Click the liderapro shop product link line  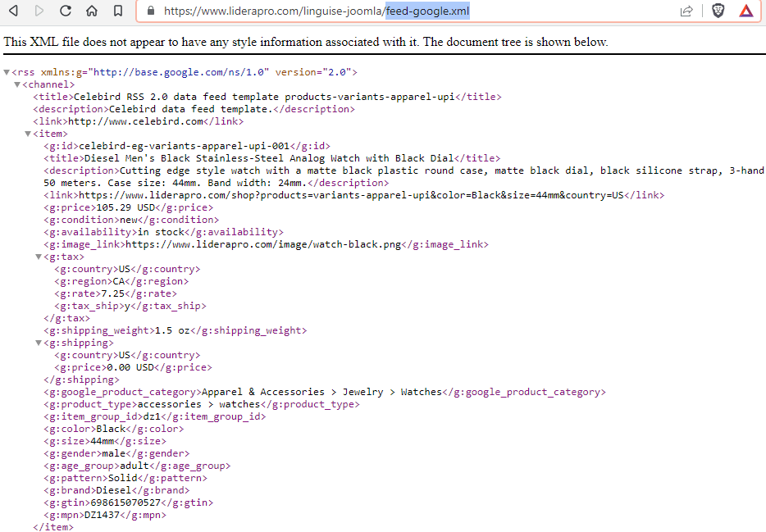point(353,195)
